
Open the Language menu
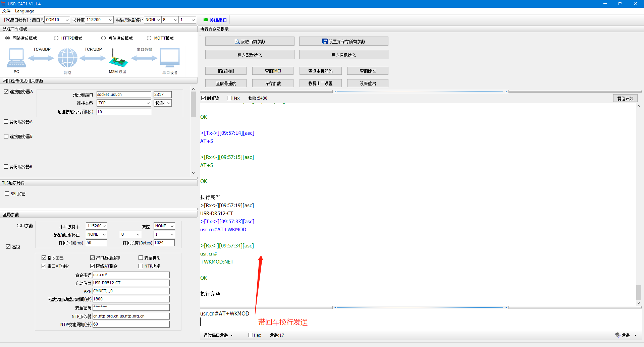24,11
